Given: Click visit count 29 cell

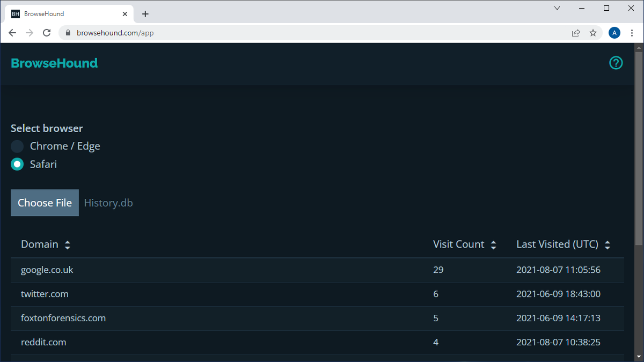Looking at the screenshot, I should click(x=438, y=270).
